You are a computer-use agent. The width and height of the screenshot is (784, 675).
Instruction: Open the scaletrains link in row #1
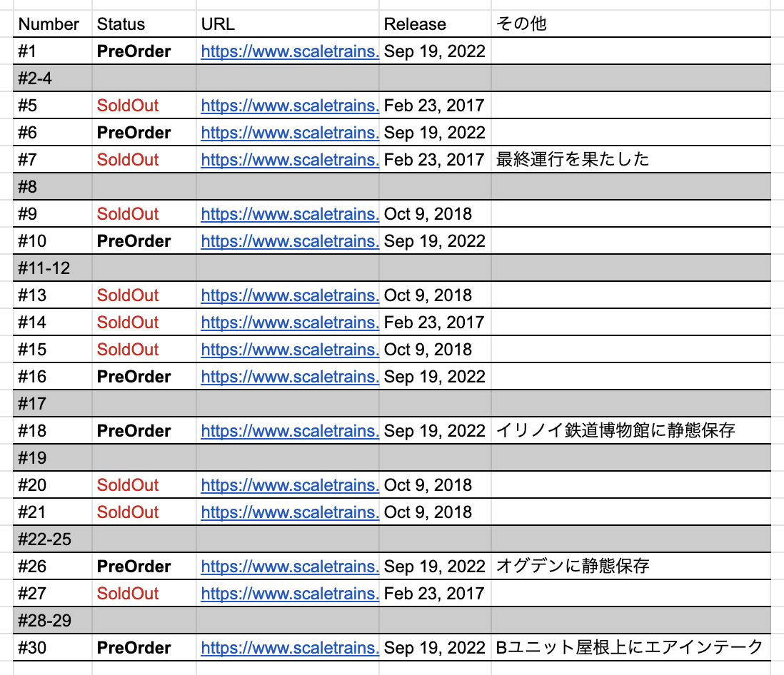click(x=289, y=51)
